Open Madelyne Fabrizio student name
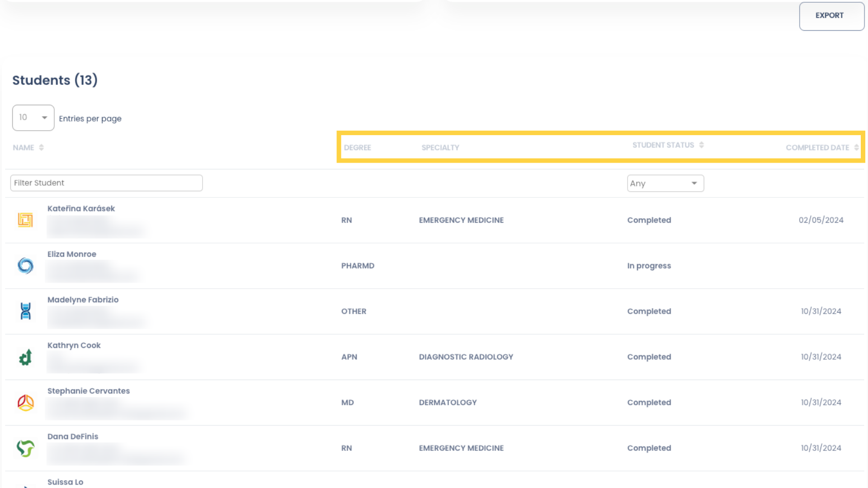868x488 pixels. point(83,300)
